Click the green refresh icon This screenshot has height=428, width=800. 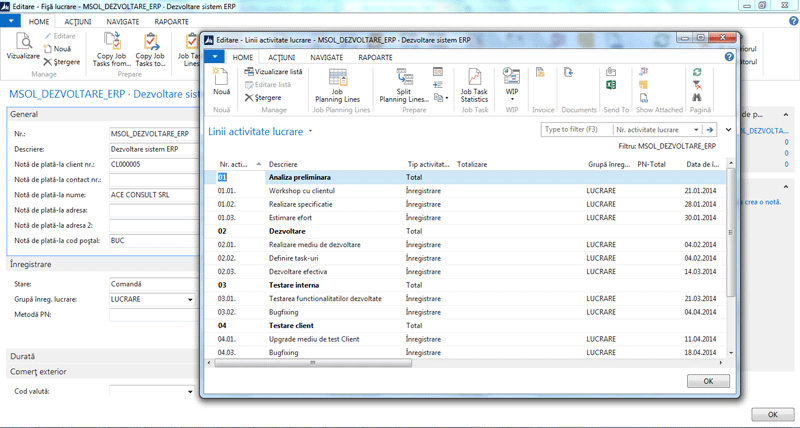(x=697, y=72)
